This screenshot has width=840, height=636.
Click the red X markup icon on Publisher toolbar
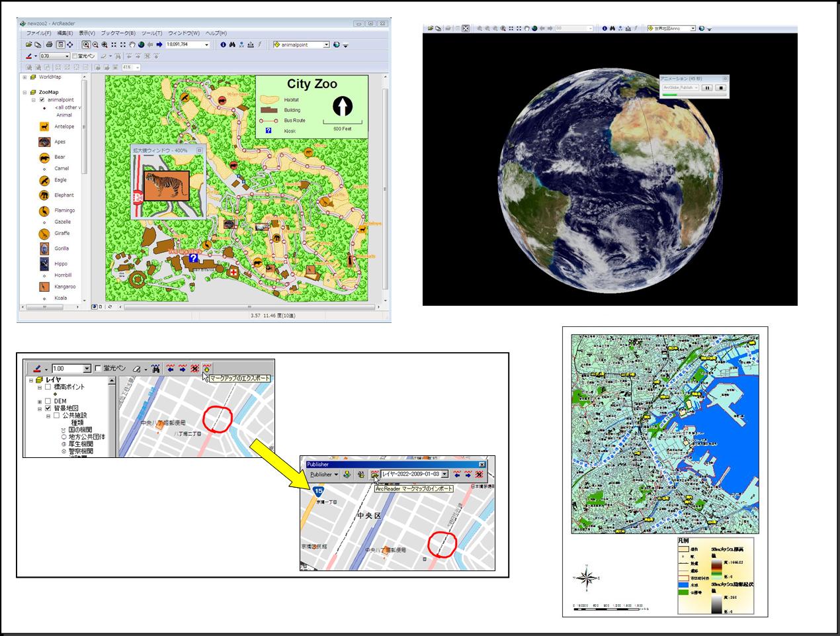pyautogui.click(x=479, y=475)
